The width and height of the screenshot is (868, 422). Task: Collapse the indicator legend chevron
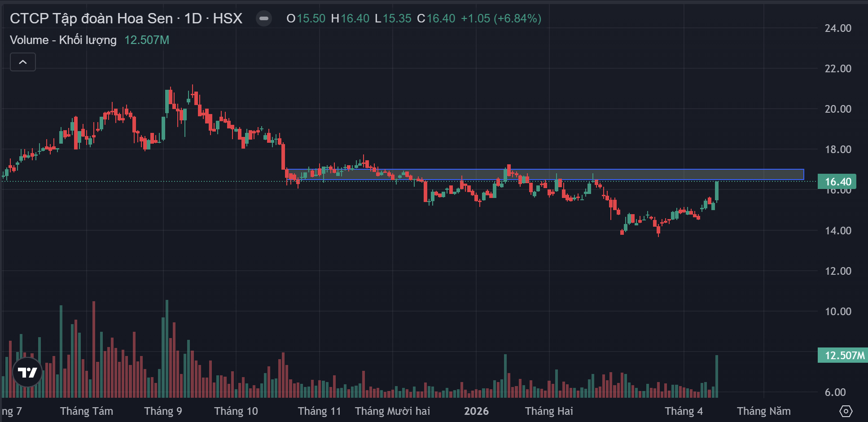pos(23,62)
